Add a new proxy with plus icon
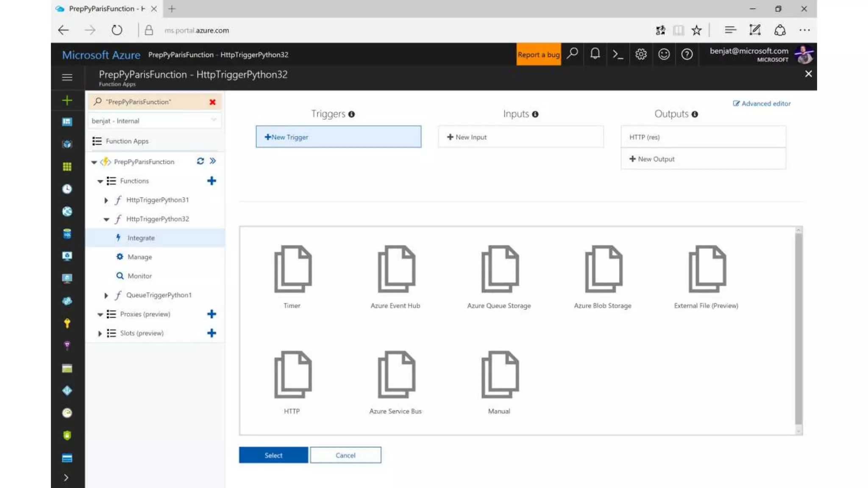 coord(211,314)
